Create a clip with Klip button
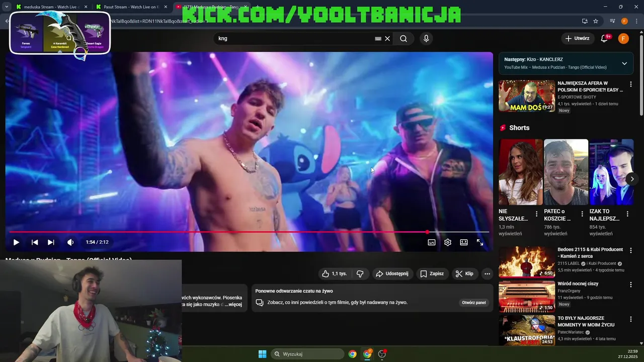This screenshot has width=644, height=362. click(464, 274)
